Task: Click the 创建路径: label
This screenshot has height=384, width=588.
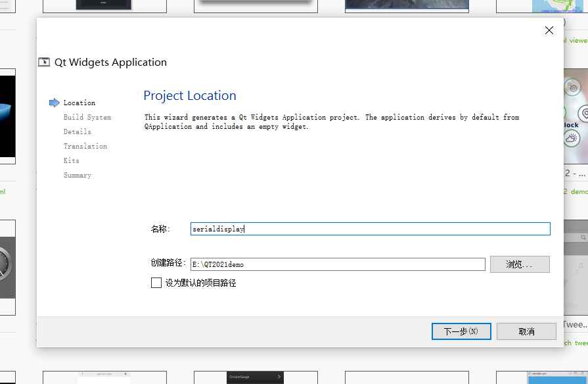Action: (168, 263)
